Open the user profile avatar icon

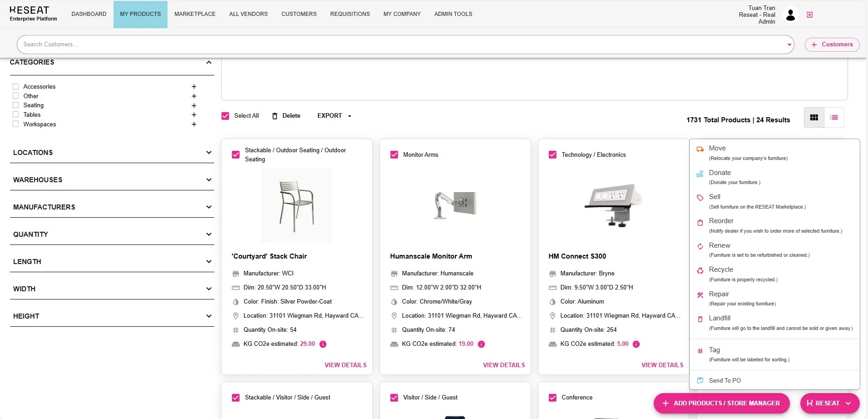(790, 15)
